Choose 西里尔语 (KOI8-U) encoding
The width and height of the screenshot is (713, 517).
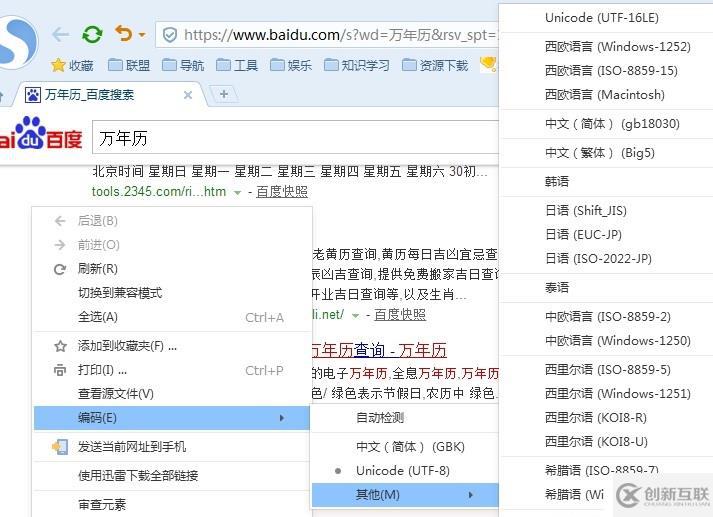click(x=606, y=442)
